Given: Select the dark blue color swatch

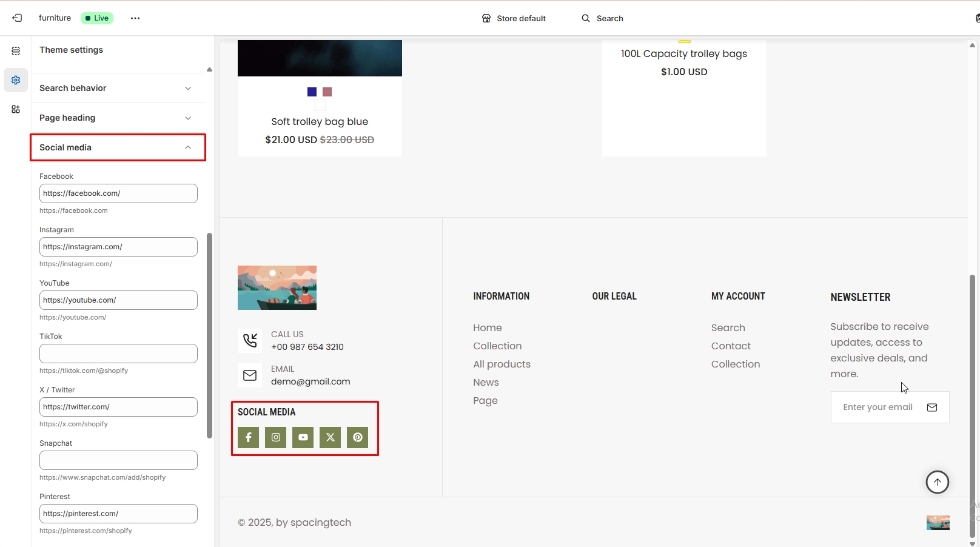Looking at the screenshot, I should 312,92.
